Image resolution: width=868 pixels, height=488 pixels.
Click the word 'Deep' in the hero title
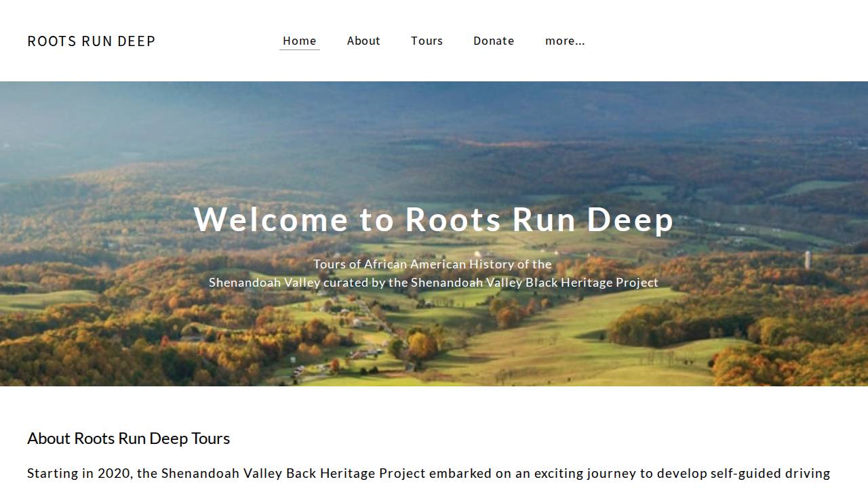[x=629, y=220]
